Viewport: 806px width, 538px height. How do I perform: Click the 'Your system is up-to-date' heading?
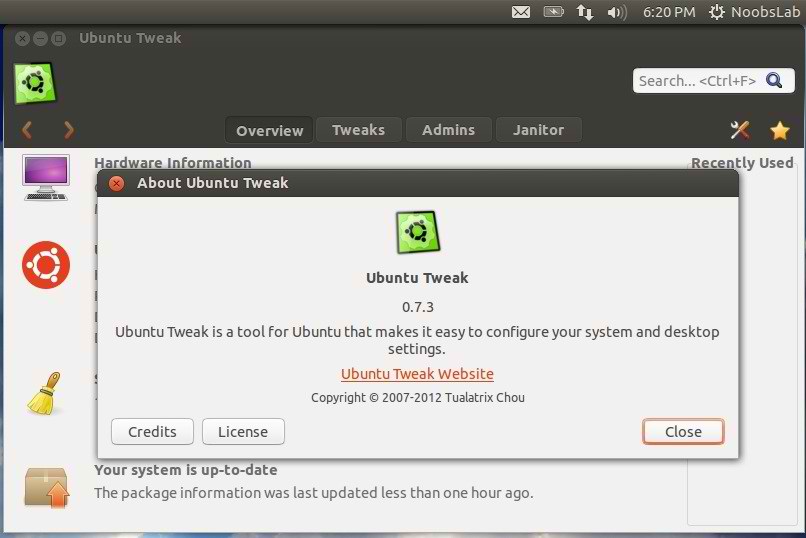click(x=186, y=470)
